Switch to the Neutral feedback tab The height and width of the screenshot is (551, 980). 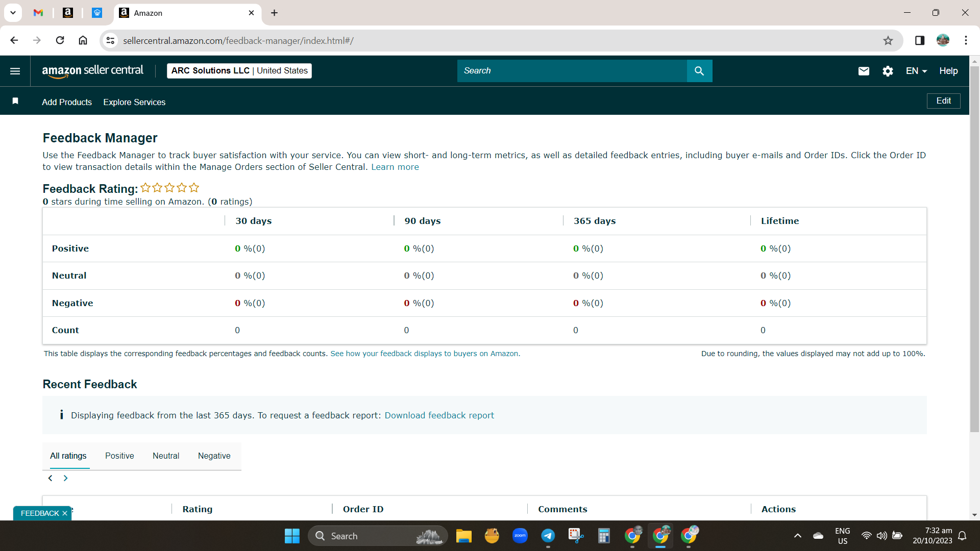pos(166,456)
